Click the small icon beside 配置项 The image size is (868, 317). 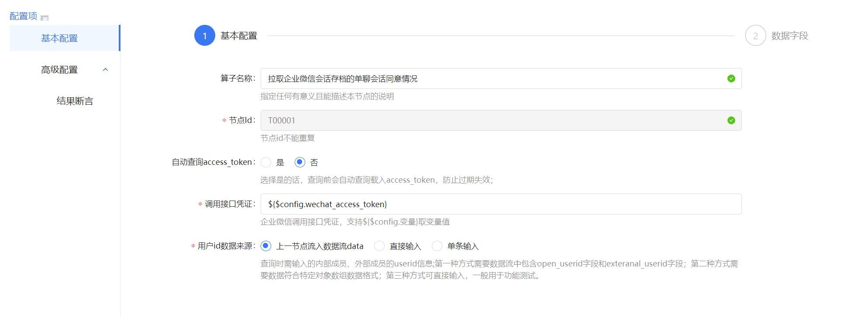point(45,18)
